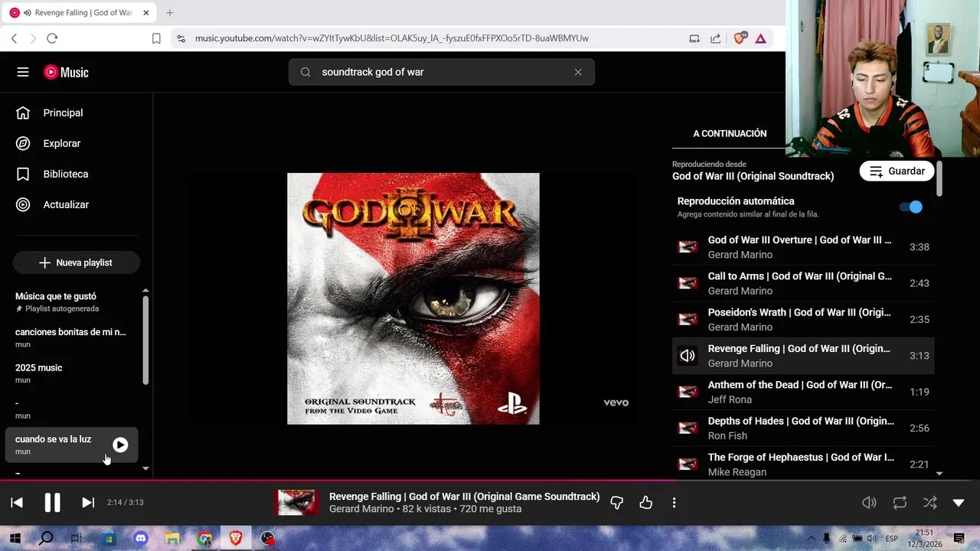Click the YouTube Music logo
The height and width of the screenshot is (551, 980).
click(66, 72)
